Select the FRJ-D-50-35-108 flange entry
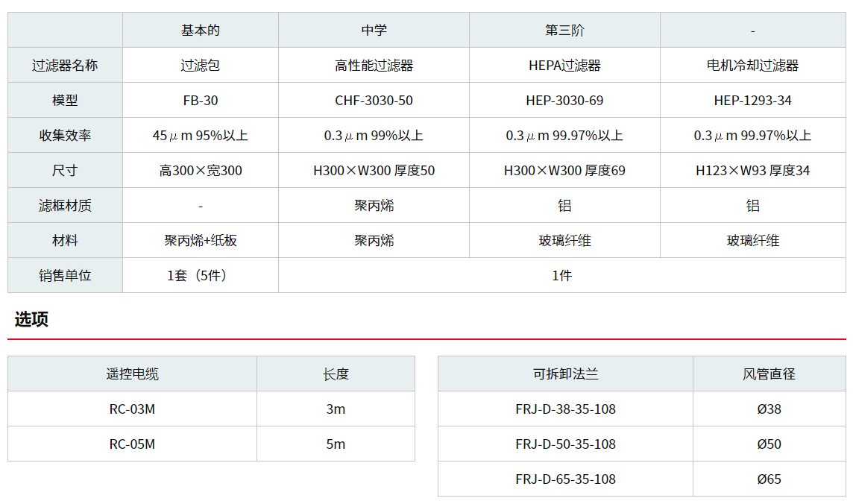 [x=565, y=444]
